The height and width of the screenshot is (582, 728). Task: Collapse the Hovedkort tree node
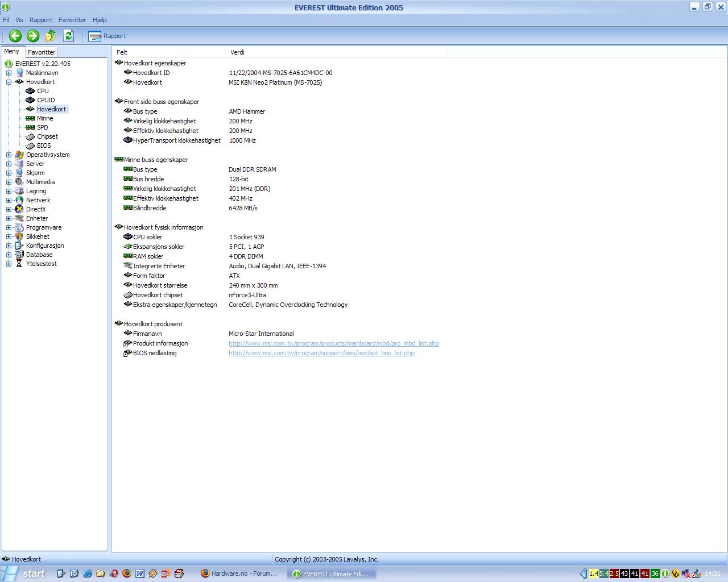9,82
